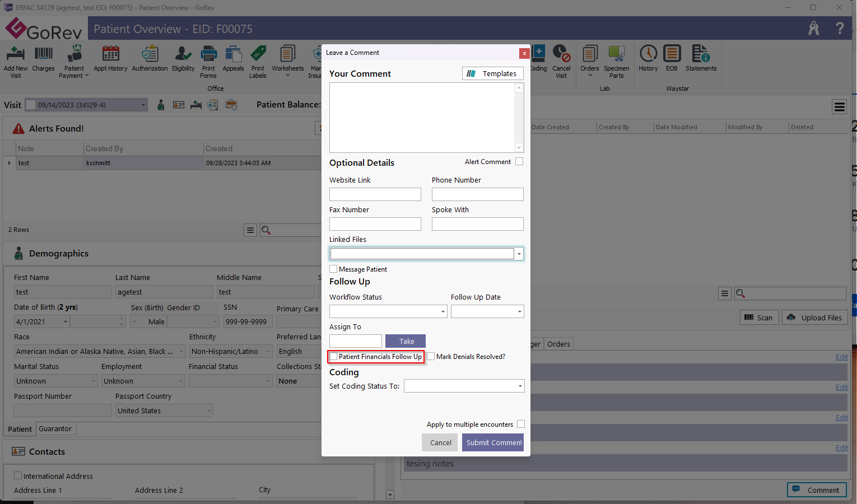Click the patient figure icon beside Visit

[x=161, y=105]
